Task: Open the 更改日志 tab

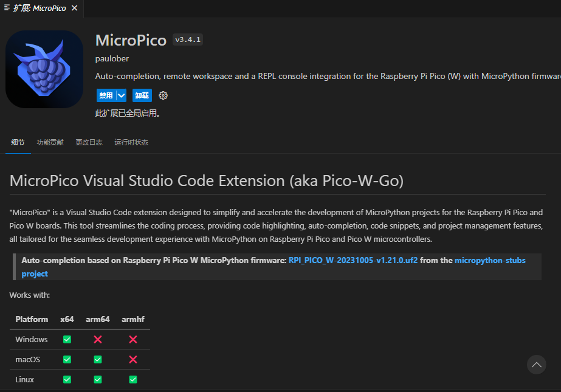Action: pos(89,142)
